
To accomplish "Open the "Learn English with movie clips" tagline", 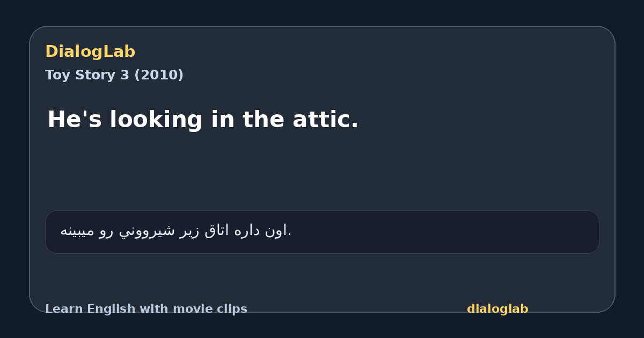I will [x=146, y=309].
